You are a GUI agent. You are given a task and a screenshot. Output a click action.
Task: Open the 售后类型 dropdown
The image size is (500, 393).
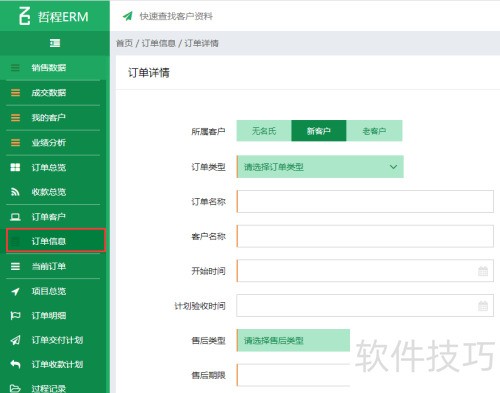(x=293, y=340)
